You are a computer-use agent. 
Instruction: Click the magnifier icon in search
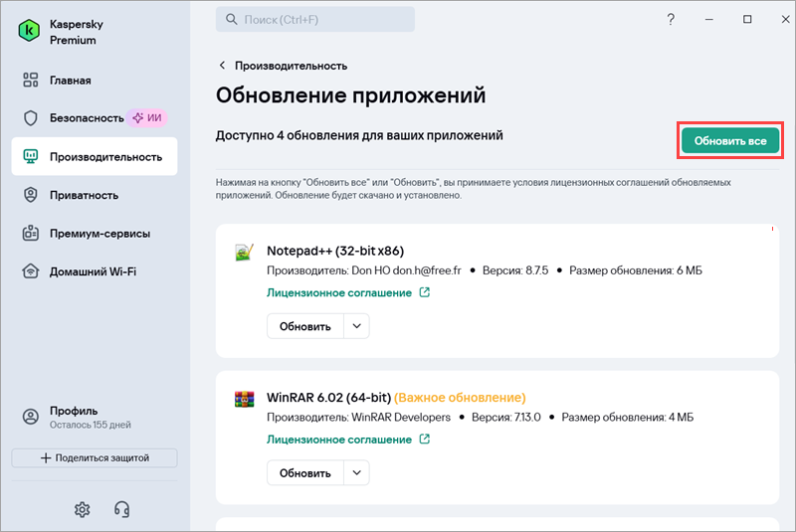pos(232,19)
